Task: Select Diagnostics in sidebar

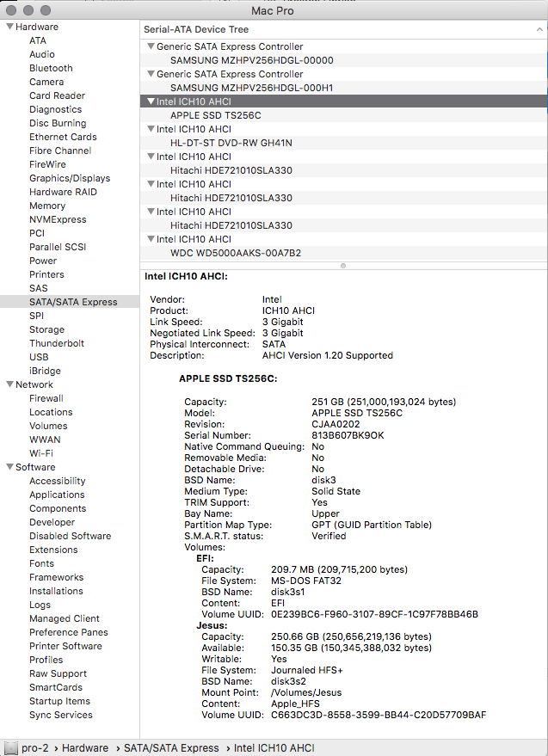Action: coord(55,109)
